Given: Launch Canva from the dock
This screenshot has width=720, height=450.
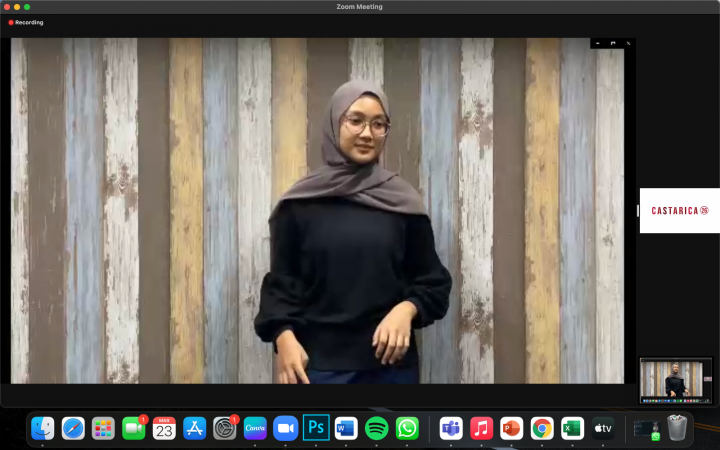Looking at the screenshot, I should tap(255, 429).
